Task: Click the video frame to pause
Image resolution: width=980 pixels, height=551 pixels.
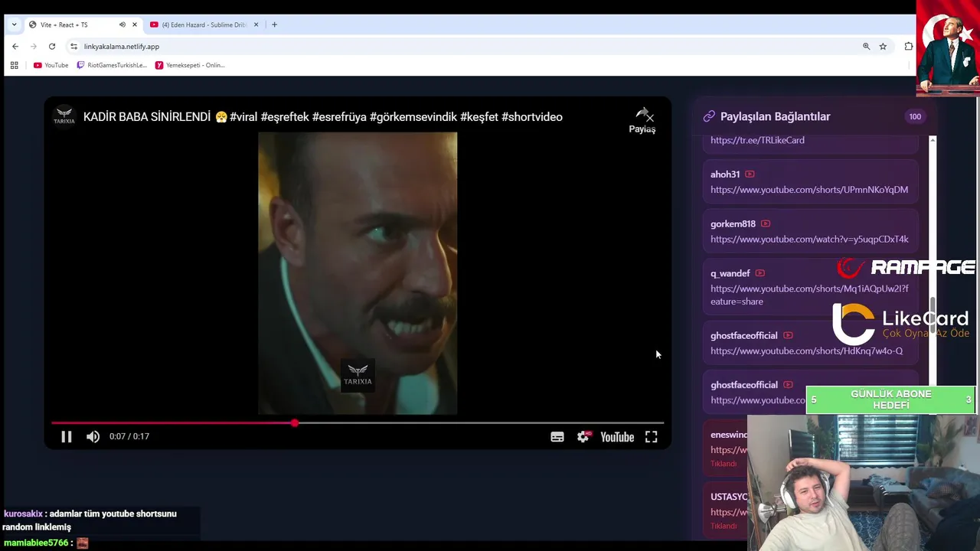Action: (x=358, y=273)
